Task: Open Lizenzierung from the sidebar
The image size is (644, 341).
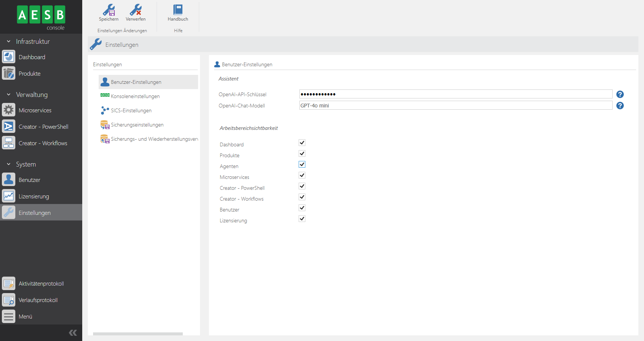Action: pyautogui.click(x=34, y=197)
